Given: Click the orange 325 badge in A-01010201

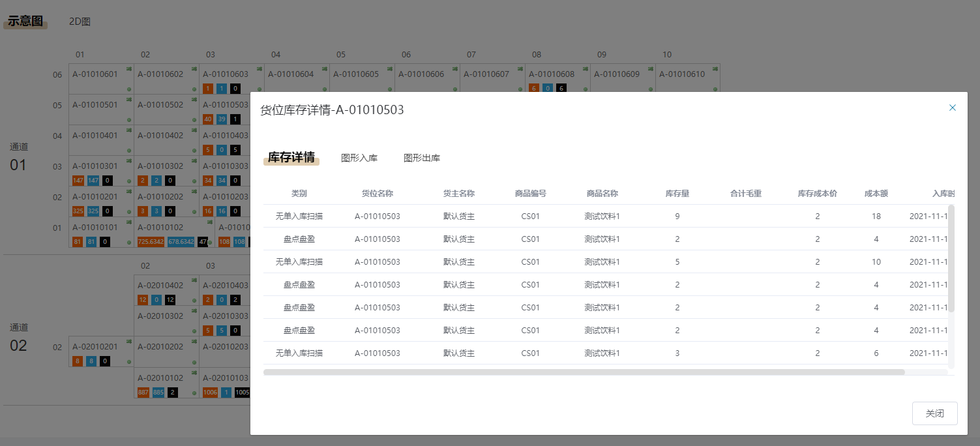Looking at the screenshot, I should tap(78, 211).
